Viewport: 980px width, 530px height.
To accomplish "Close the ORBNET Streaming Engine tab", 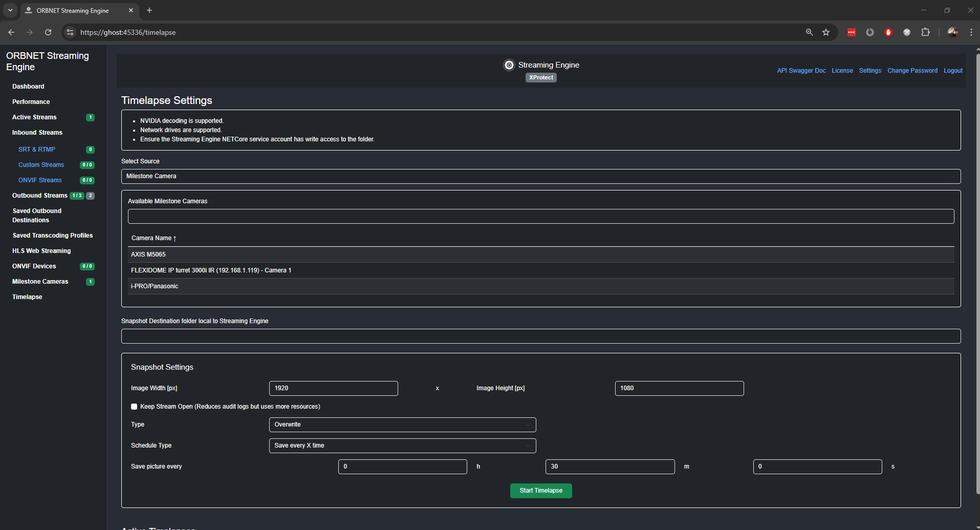I will pyautogui.click(x=131, y=10).
